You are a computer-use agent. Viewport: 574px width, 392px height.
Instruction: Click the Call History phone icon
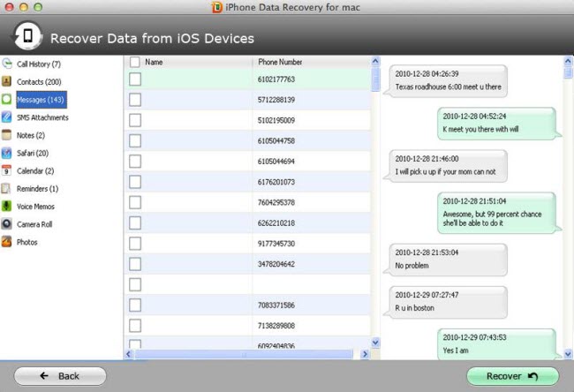click(8, 64)
